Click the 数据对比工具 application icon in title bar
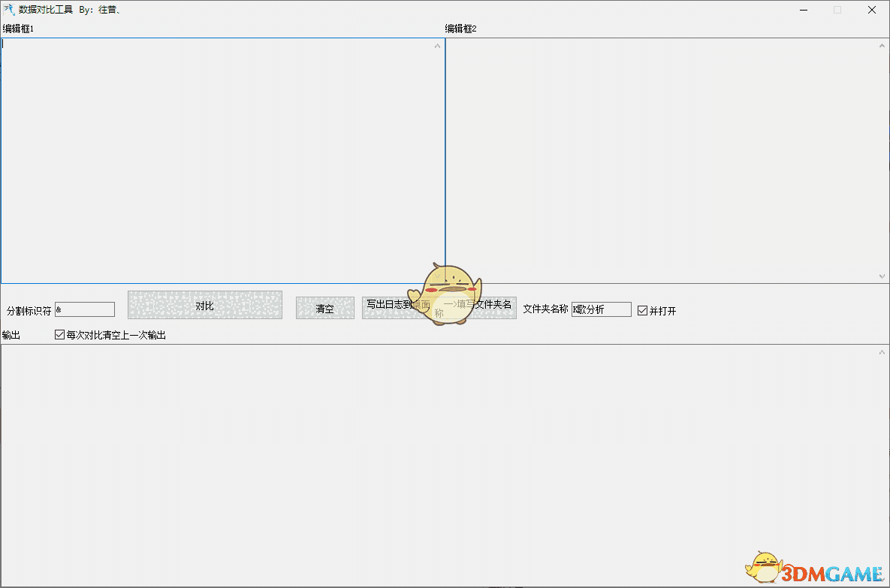 click(8, 10)
